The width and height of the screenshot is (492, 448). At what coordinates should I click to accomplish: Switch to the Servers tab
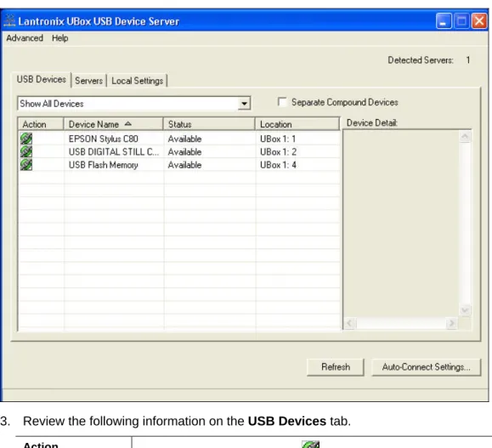point(89,81)
